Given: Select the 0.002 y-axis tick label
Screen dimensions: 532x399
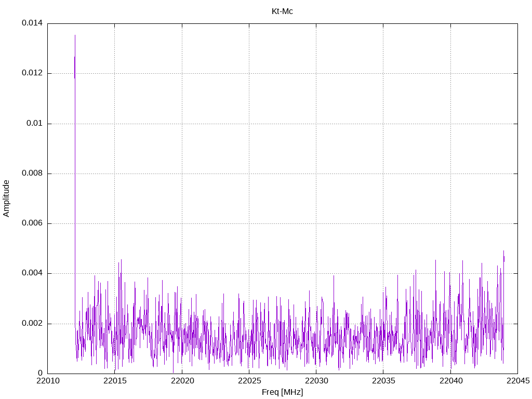Looking at the screenshot, I should tap(32, 323).
